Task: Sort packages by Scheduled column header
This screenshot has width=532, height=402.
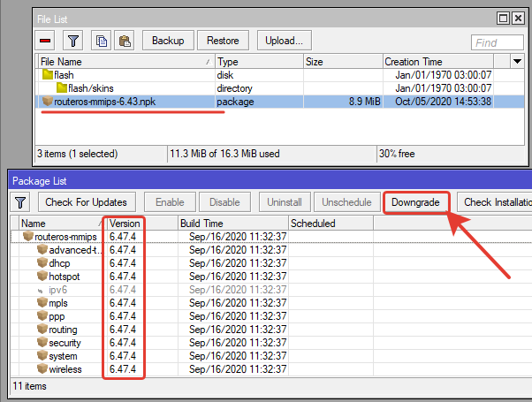Action: click(x=331, y=224)
